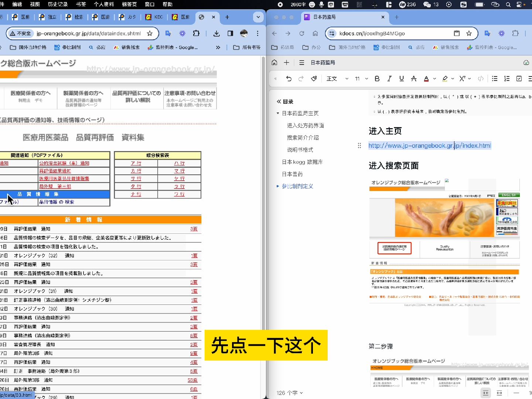The height and width of the screenshot is (399, 532).
Task: Insert a numbered list
Action: (x=507, y=78)
